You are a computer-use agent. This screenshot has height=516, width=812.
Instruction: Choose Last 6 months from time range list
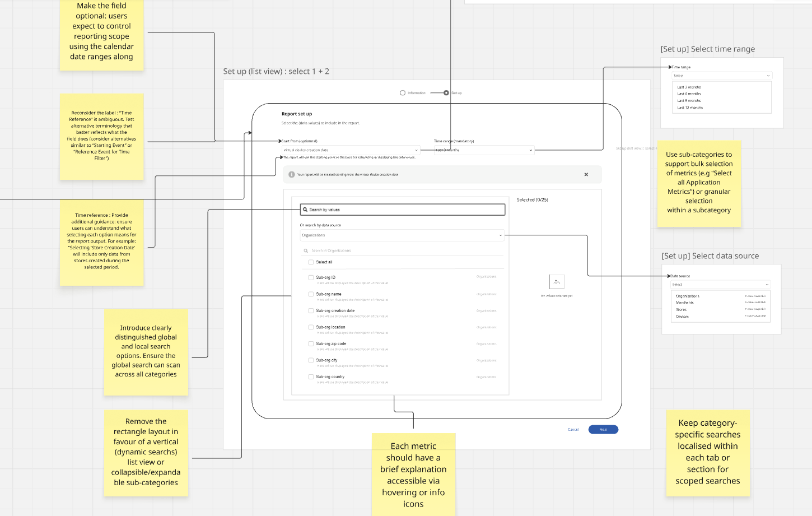click(689, 94)
